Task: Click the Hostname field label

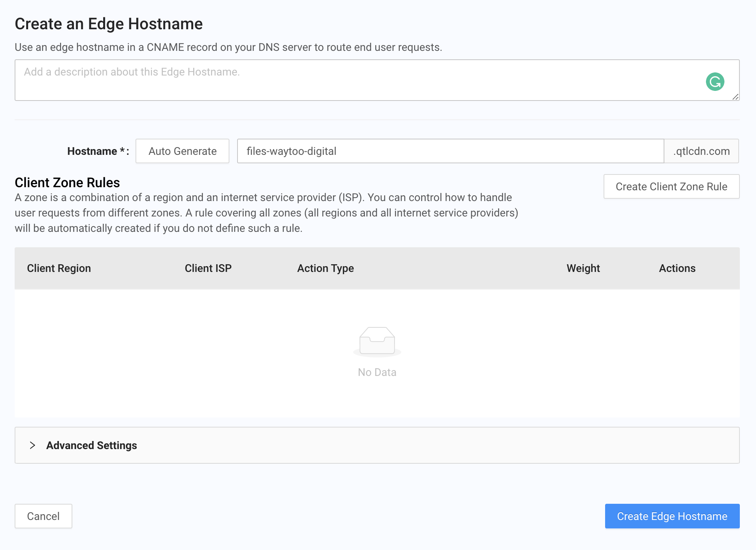Action: (98, 151)
